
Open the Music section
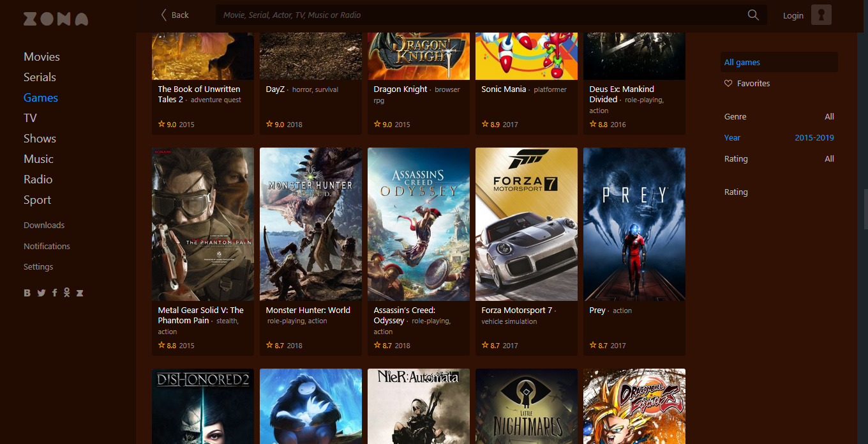38,159
